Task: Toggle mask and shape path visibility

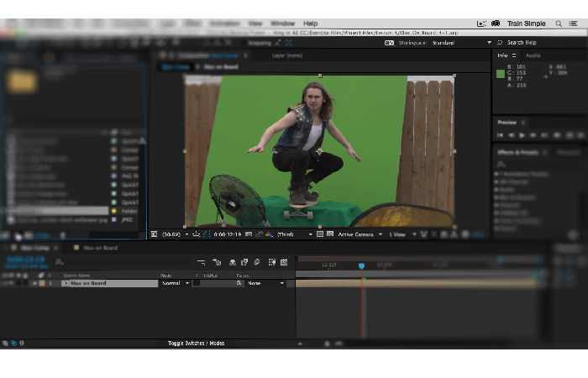Action: [x=207, y=234]
